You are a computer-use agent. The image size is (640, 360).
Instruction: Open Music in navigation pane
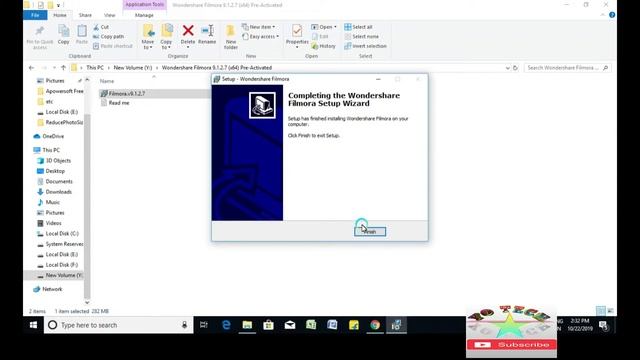tap(52, 202)
